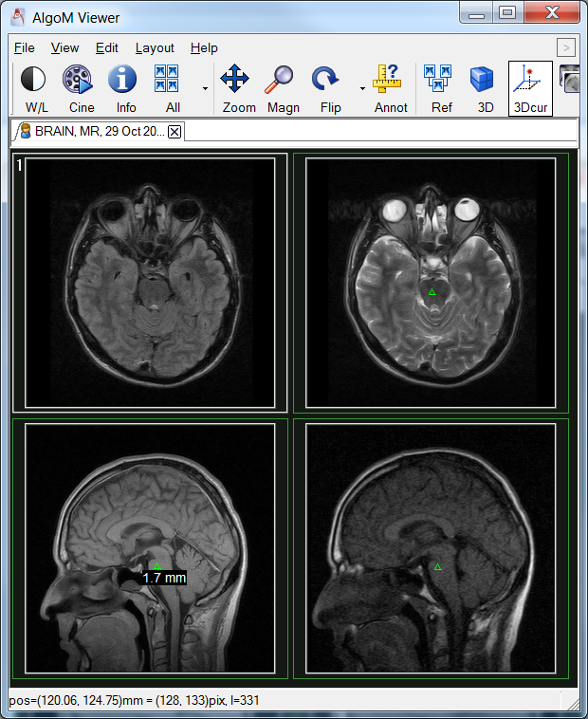This screenshot has width=588, height=719.
Task: Expand the dropdown arrow beside All
Action: [x=205, y=89]
